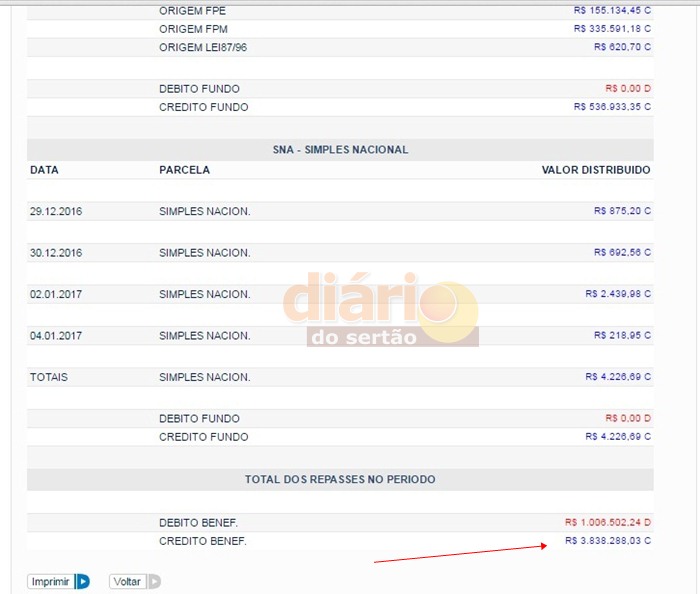Select the SNA - SIMPLES NACIONAL section header
Screen dimensions: 700x594
(x=340, y=150)
